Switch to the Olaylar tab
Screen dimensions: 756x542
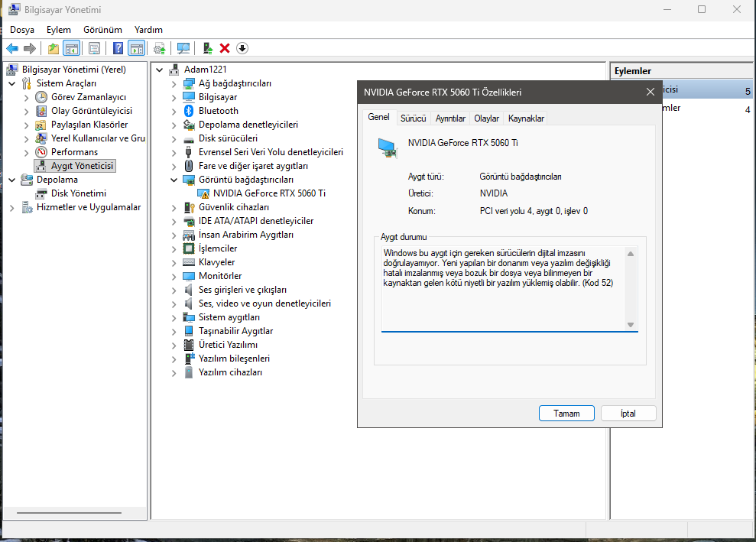coord(486,118)
